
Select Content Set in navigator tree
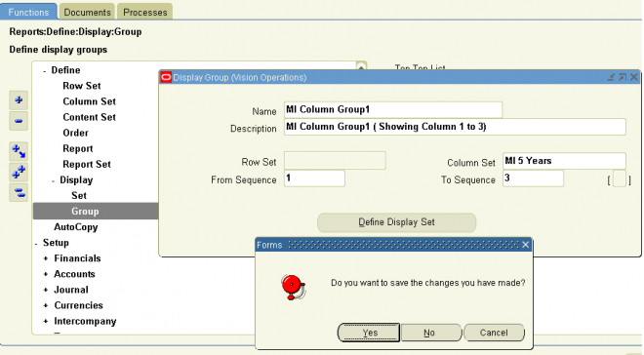coord(89,117)
